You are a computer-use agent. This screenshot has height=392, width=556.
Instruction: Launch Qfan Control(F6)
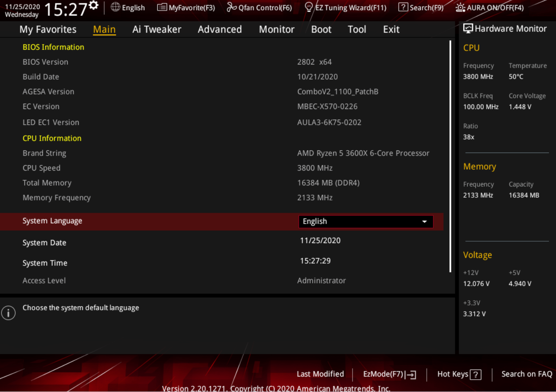pos(259,7)
